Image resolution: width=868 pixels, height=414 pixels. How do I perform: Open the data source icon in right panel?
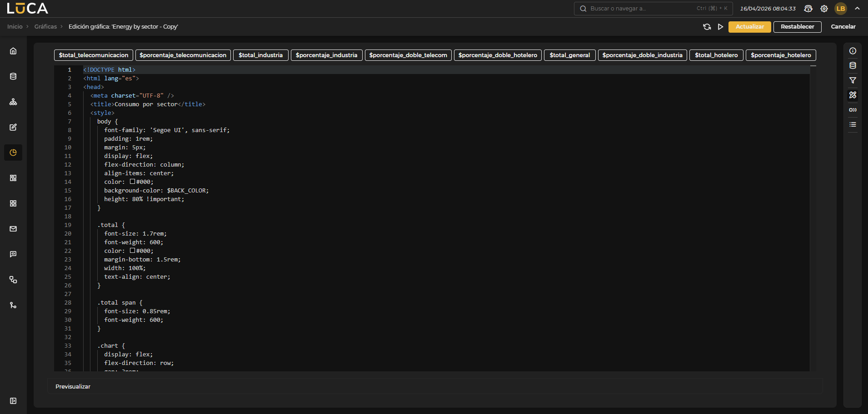(x=853, y=65)
